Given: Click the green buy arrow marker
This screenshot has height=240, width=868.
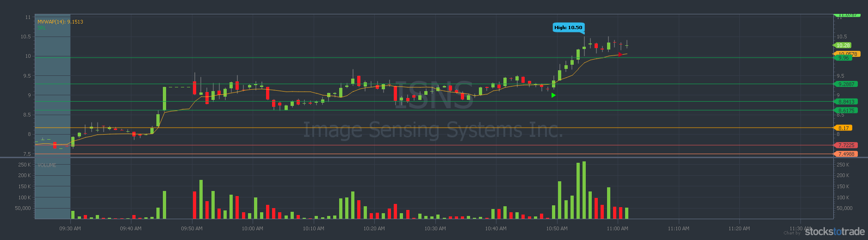Looking at the screenshot, I should 553,95.
